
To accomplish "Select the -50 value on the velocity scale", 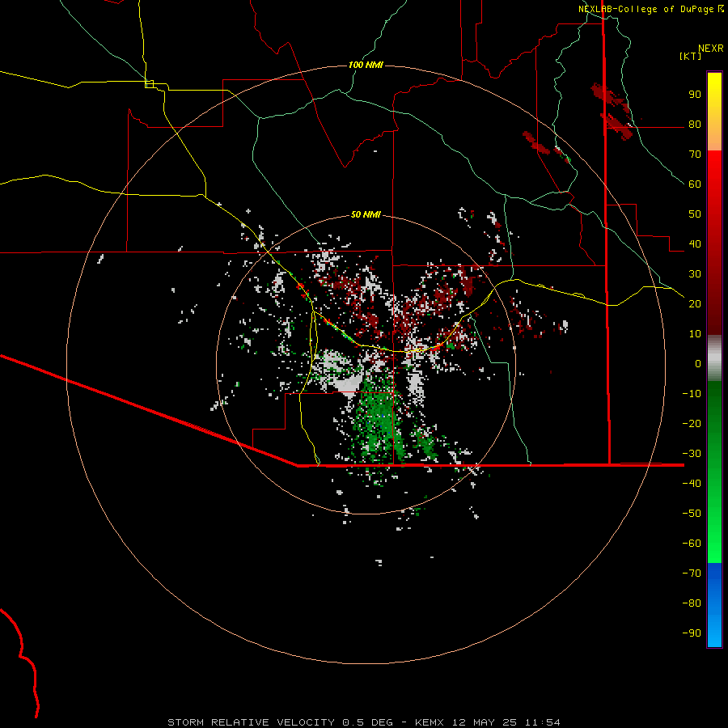I will pyautogui.click(x=692, y=513).
